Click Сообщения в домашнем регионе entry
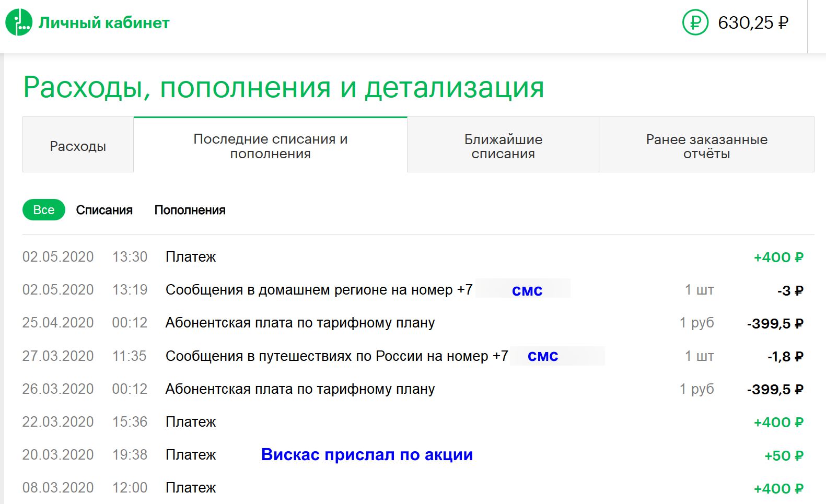The height and width of the screenshot is (504, 826). [319, 290]
